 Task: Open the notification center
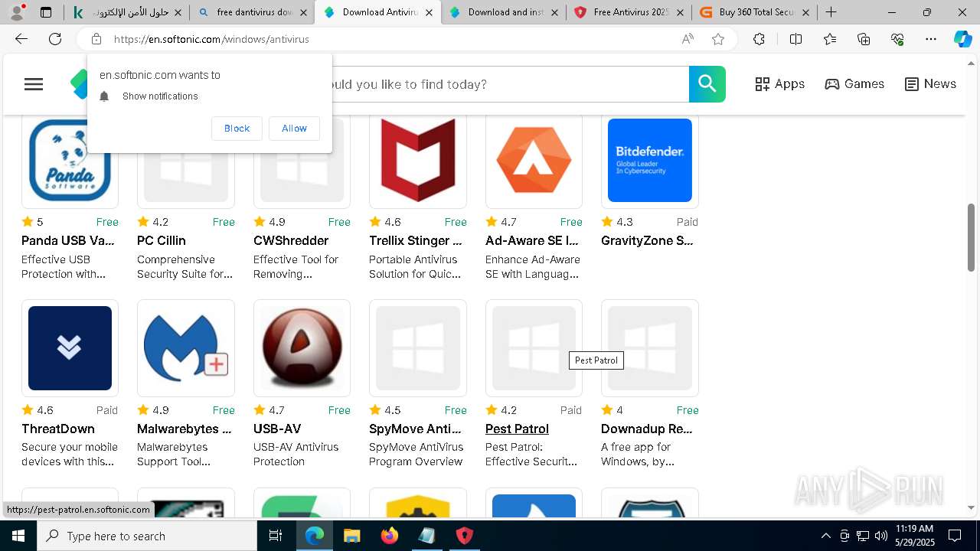pyautogui.click(x=955, y=536)
